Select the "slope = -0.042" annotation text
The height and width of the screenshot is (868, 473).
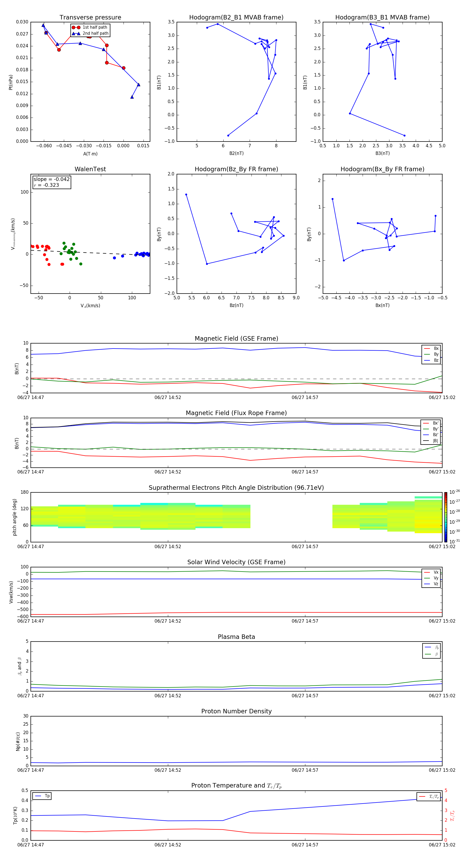coord(52,179)
